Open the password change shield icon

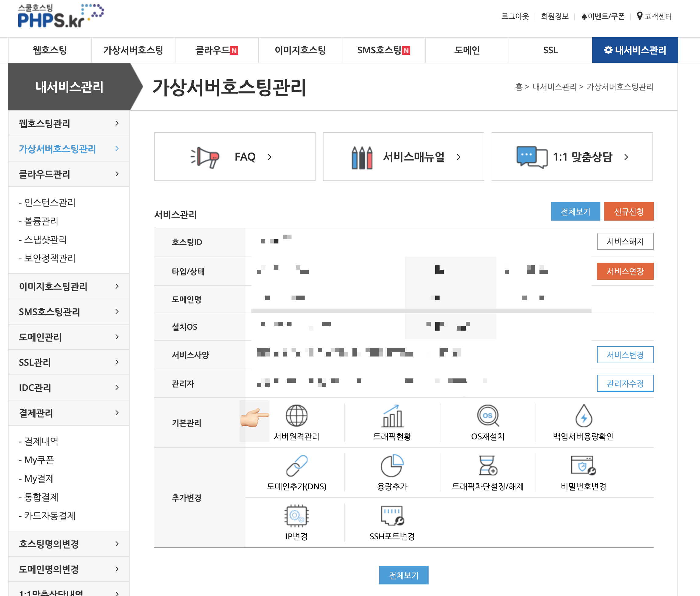[583, 466]
